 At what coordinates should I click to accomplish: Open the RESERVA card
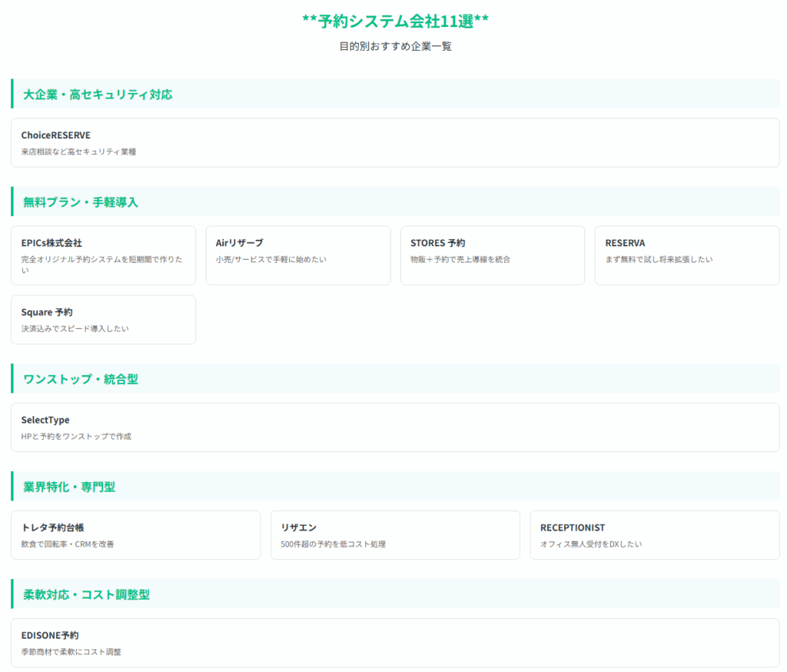pyautogui.click(x=687, y=255)
